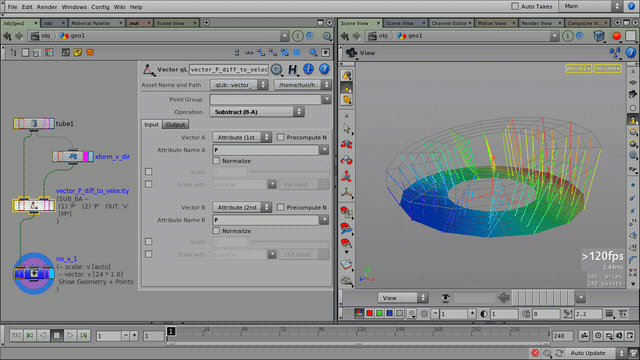Viewport: 640px width, 360px height.
Task: Tick Normalize under Attribute Name A
Action: (216, 161)
